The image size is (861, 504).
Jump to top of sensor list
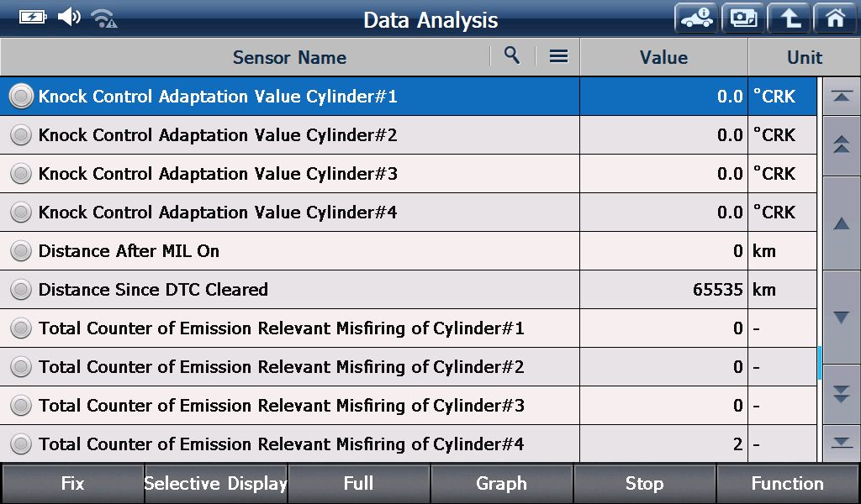coord(841,97)
